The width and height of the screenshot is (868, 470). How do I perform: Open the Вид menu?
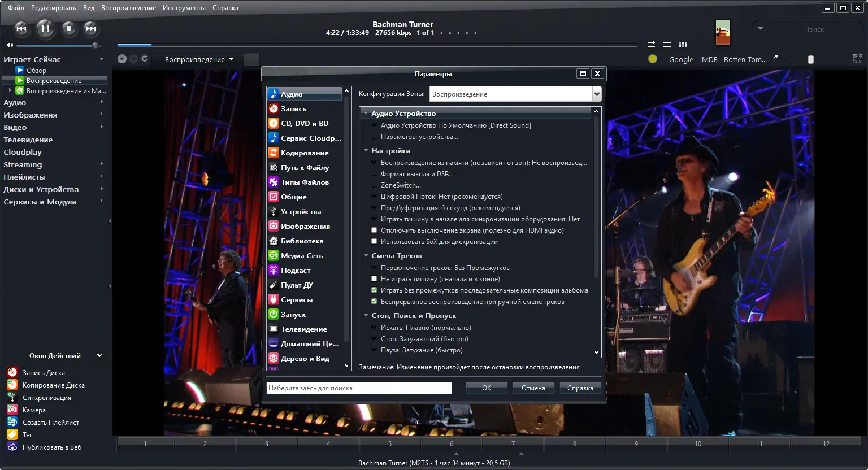click(89, 8)
